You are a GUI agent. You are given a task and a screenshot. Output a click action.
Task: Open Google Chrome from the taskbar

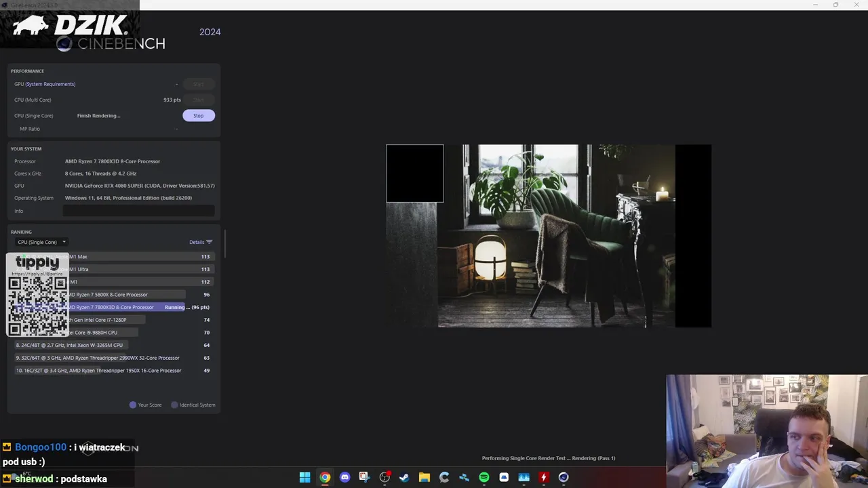(325, 477)
